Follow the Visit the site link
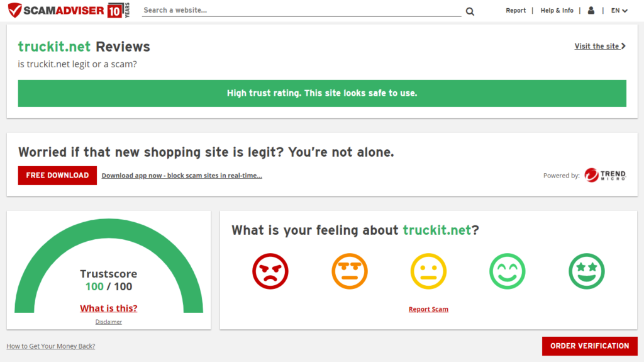The height and width of the screenshot is (362, 644). coord(599,46)
